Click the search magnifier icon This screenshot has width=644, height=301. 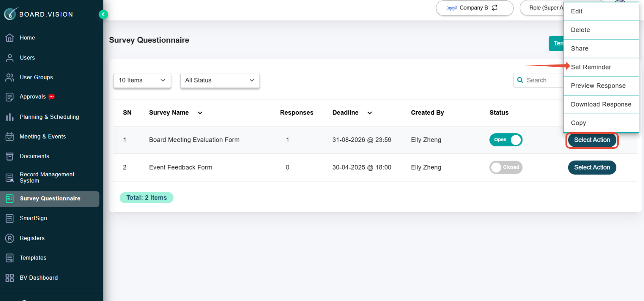[x=520, y=80]
